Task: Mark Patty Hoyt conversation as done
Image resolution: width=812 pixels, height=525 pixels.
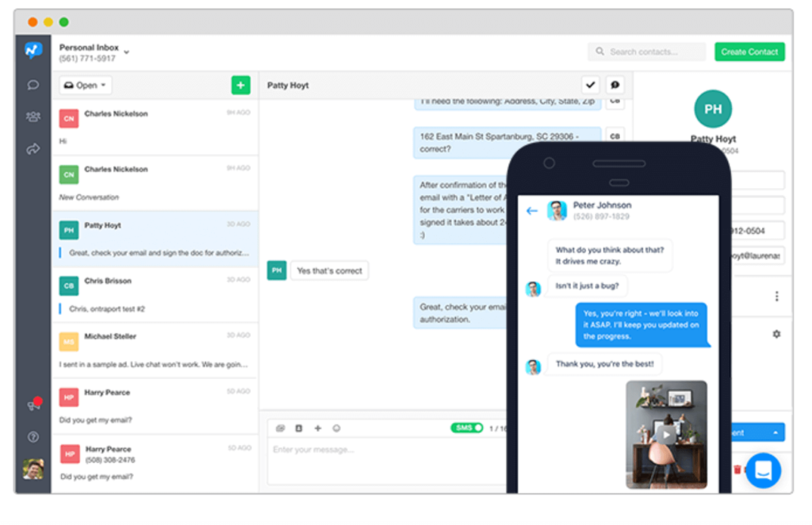Action: (590, 85)
